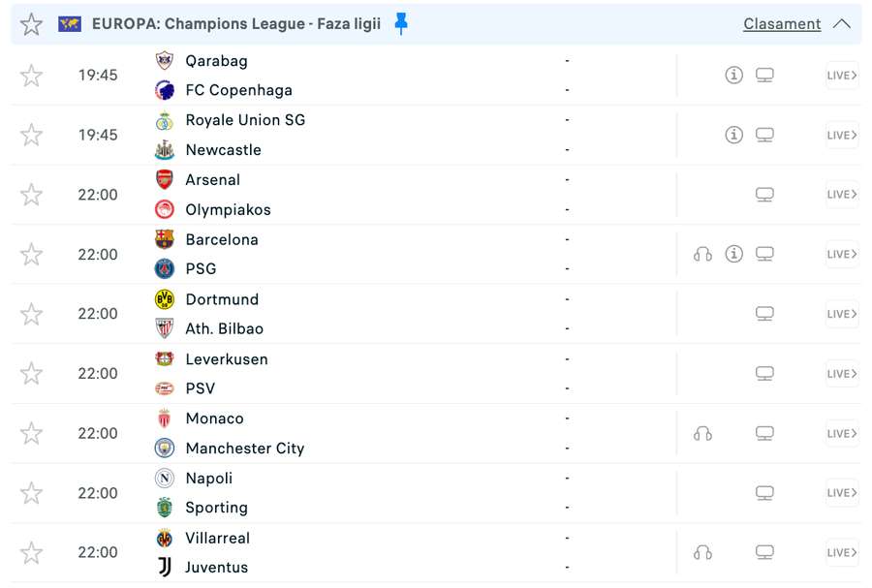Open audio commentary for Barcelona vs PSG
Screen dimensions: 872x588
pyautogui.click(x=703, y=254)
